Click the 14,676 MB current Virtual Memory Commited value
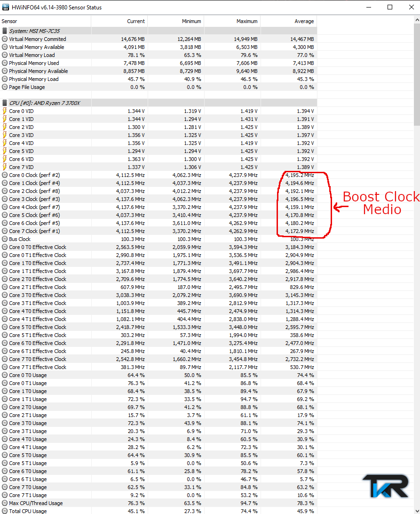 click(133, 39)
